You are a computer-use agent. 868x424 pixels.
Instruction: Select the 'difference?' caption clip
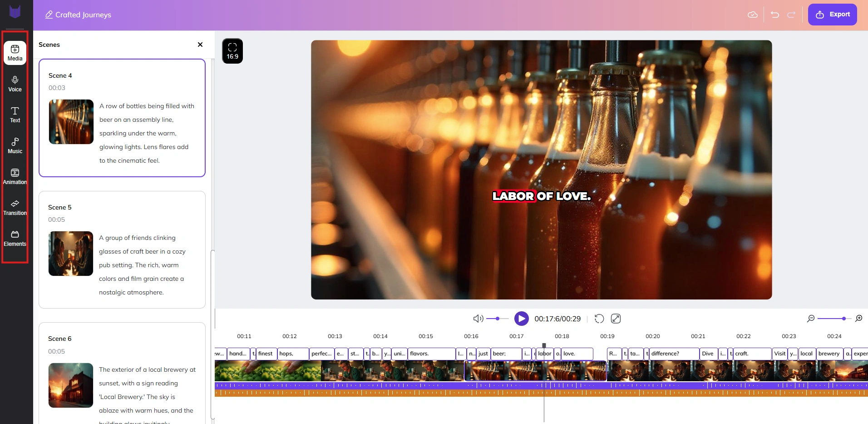click(674, 354)
